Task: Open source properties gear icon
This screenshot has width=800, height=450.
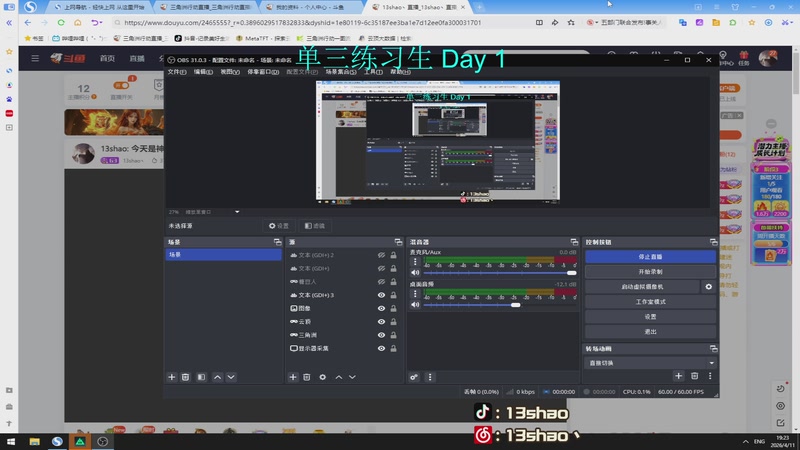Action: 322,377
